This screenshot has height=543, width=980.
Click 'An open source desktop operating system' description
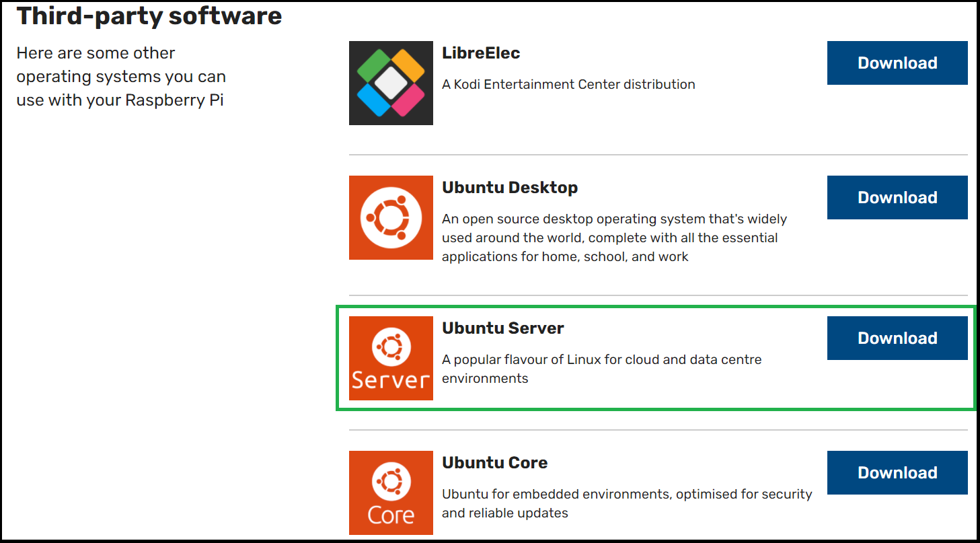(x=615, y=238)
